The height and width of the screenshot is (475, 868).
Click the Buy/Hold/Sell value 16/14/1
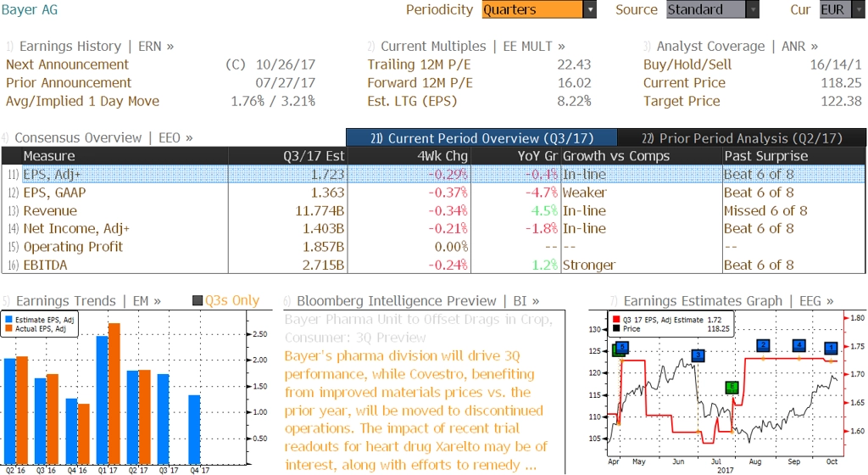836,64
